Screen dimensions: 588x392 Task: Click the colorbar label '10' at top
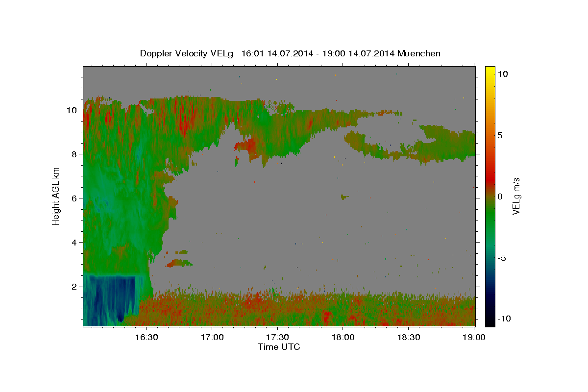pos(502,73)
